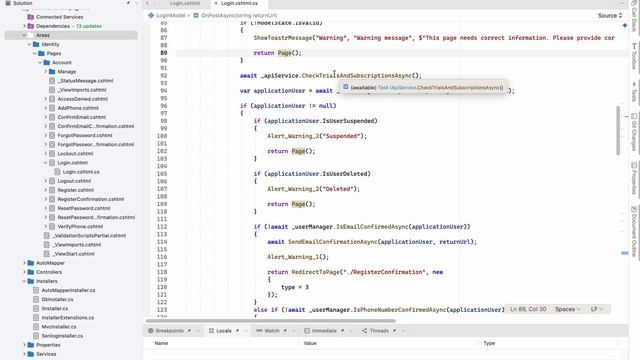Select the Login.cshtml.cs editor tab

pyautogui.click(x=239, y=3)
